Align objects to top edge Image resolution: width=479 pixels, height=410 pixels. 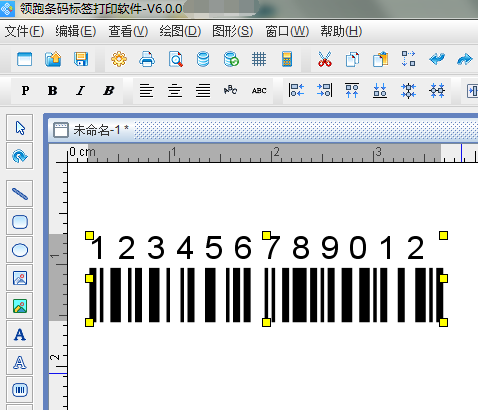(352, 90)
